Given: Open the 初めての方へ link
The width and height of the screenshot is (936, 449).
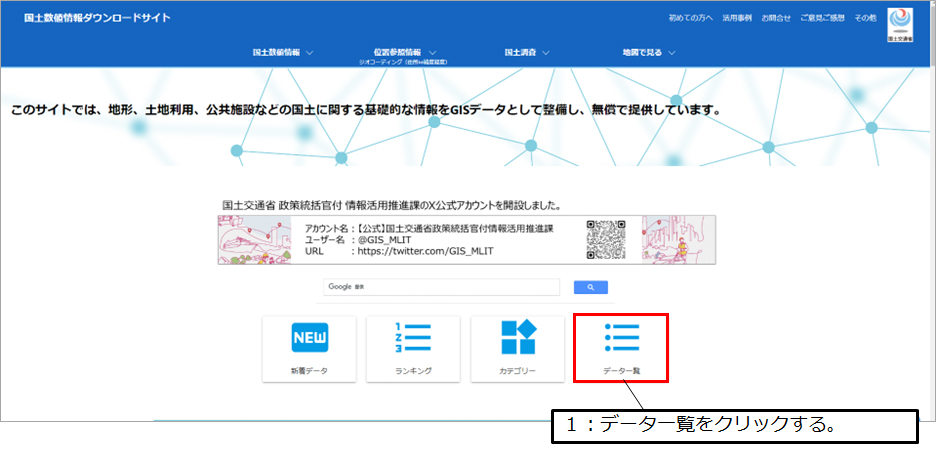Looking at the screenshot, I should coord(691,18).
